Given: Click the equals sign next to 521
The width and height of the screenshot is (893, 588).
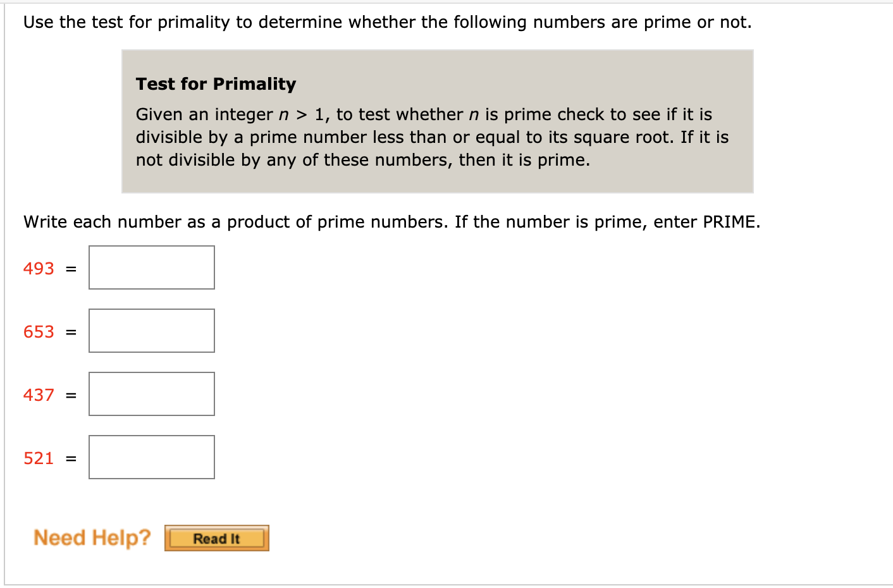Looking at the screenshot, I should point(71,458).
